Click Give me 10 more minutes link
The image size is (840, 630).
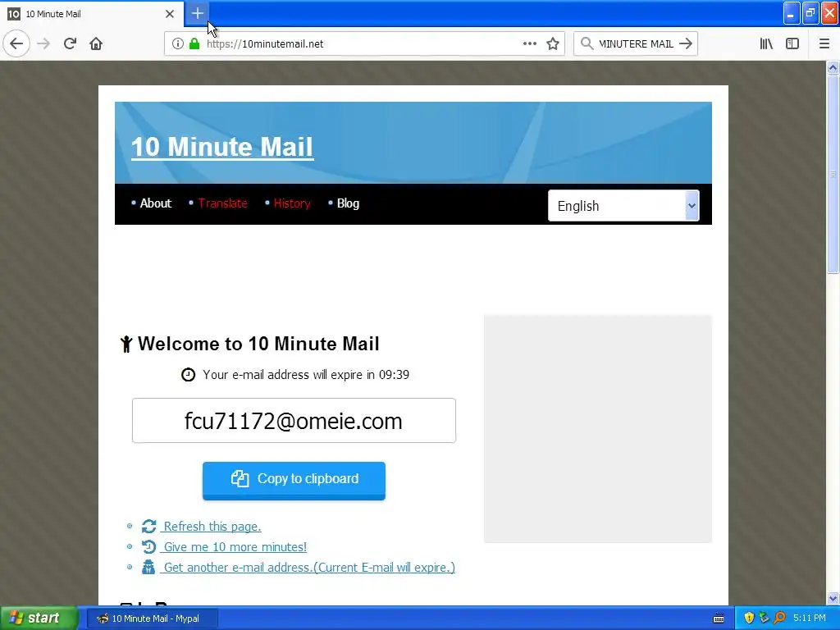235,546
